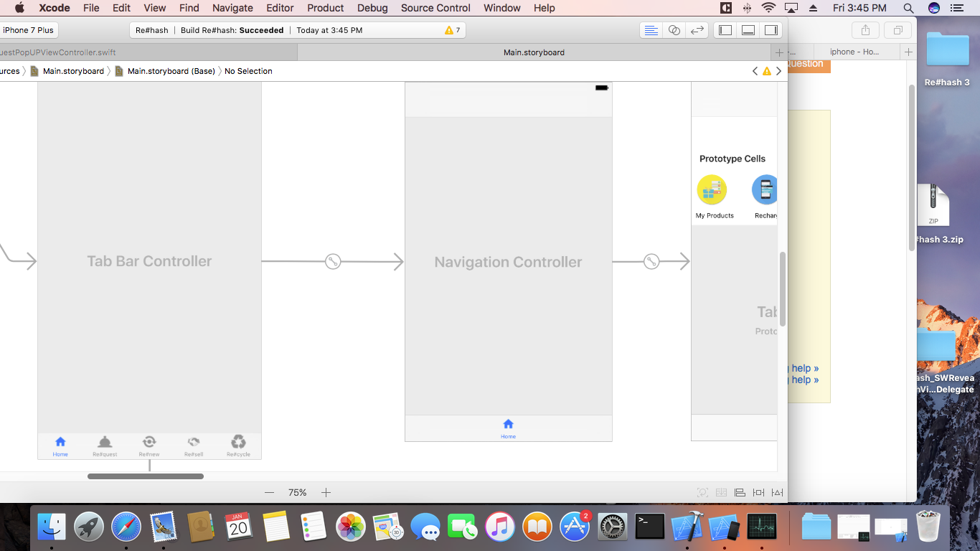The image size is (980, 551).
Task: Click the Re#cycle tab bar icon
Action: 238,442
